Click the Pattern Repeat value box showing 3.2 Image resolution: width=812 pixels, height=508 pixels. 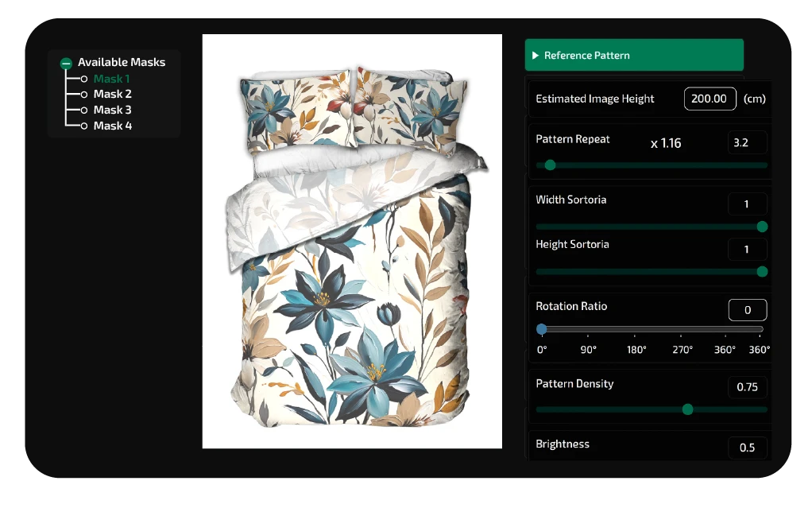[748, 143]
